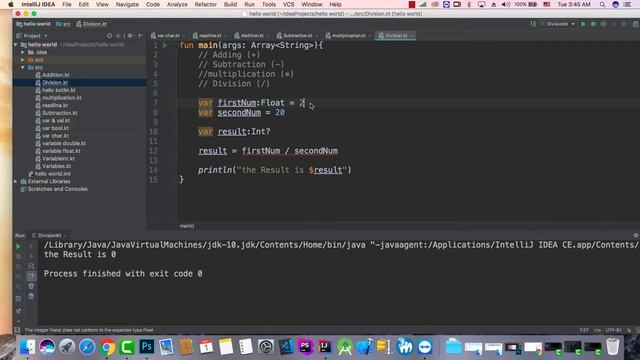The image size is (640, 360).
Task: Select multiplication.kt in project tree
Action: coord(62,98)
